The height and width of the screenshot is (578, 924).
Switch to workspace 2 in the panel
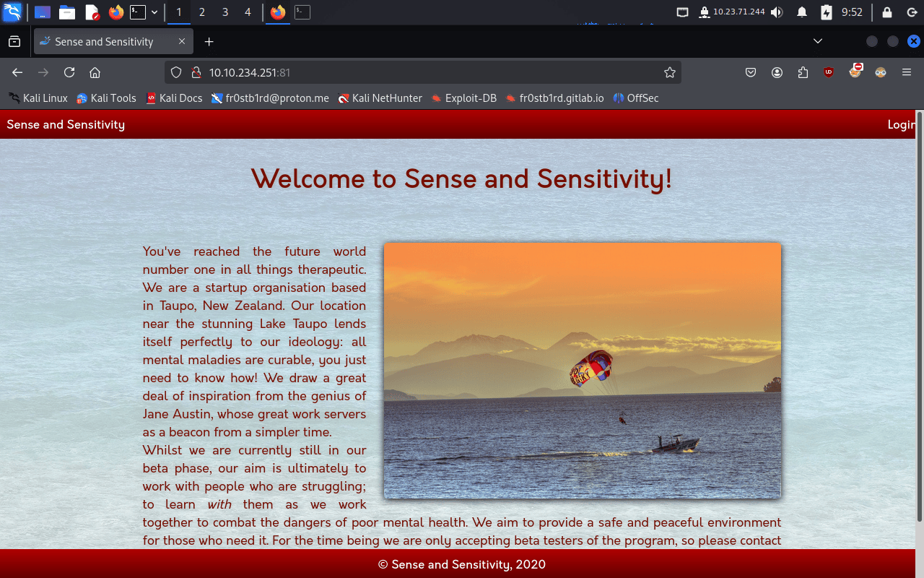tap(201, 12)
